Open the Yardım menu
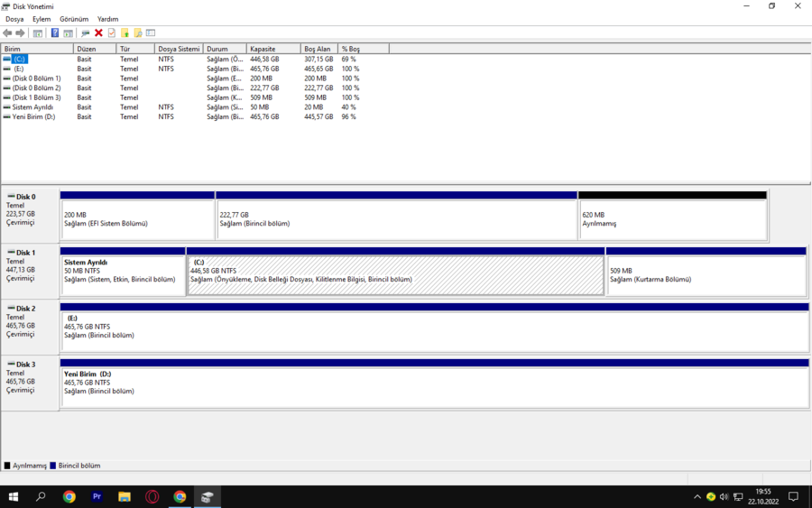Viewport: 812px width, 508px height. 107,19
